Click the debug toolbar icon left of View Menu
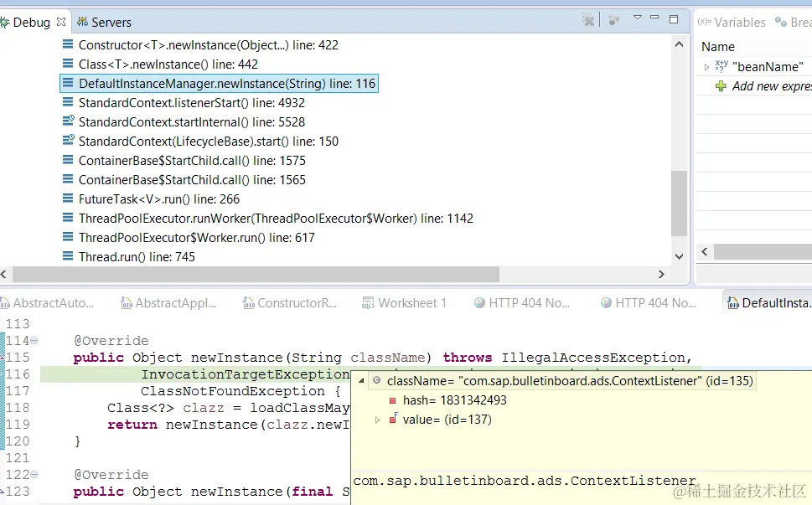The height and width of the screenshot is (505, 812). click(613, 20)
